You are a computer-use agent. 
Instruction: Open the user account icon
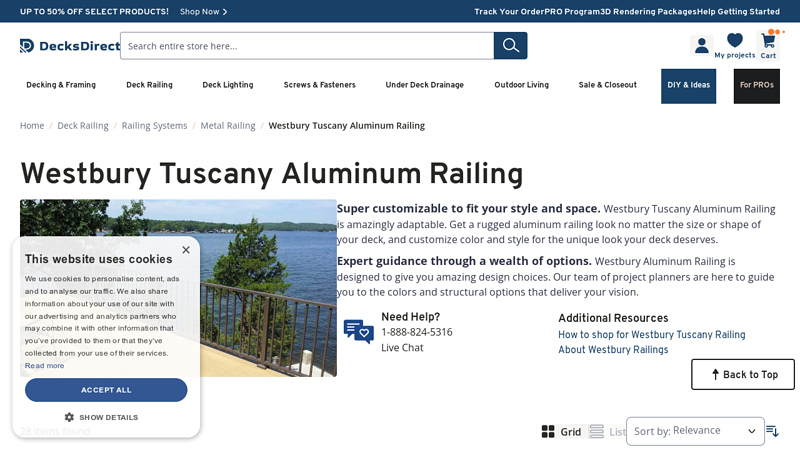point(702,46)
